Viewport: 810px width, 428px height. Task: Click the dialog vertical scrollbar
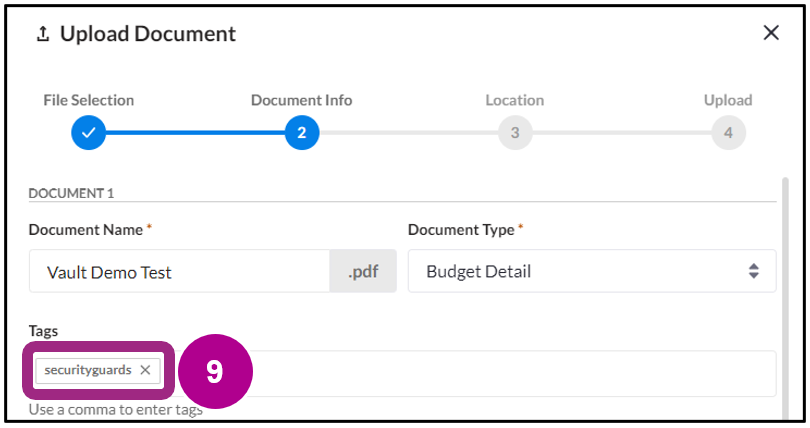tap(784, 300)
